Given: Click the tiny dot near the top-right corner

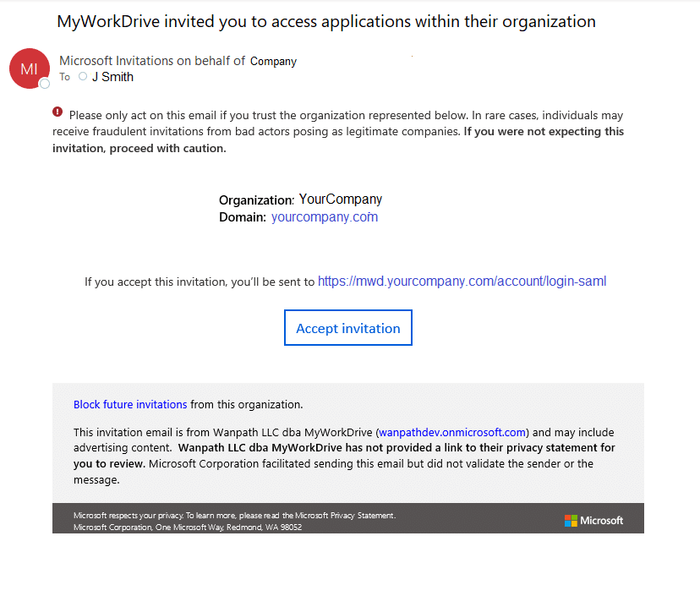Looking at the screenshot, I should pyautogui.click(x=412, y=56).
